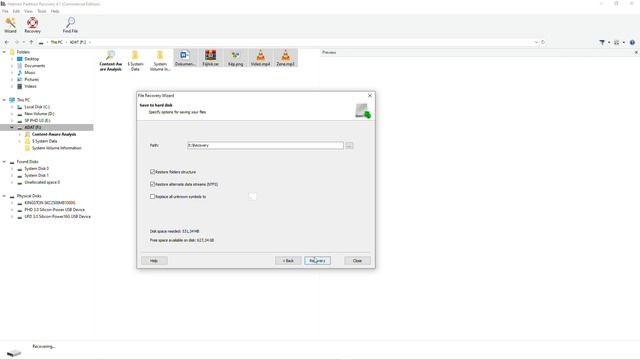This screenshot has width=640, height=360.
Task: Browse for path with ellipsis button
Action: pos(349,145)
